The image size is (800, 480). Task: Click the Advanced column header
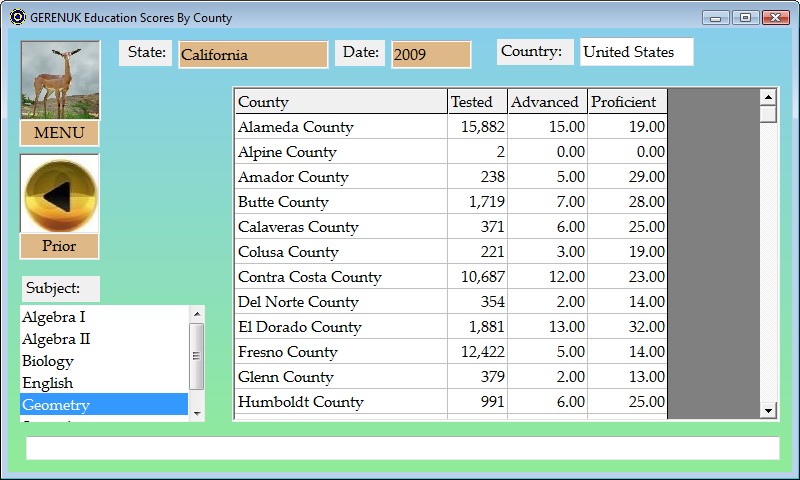pos(546,102)
